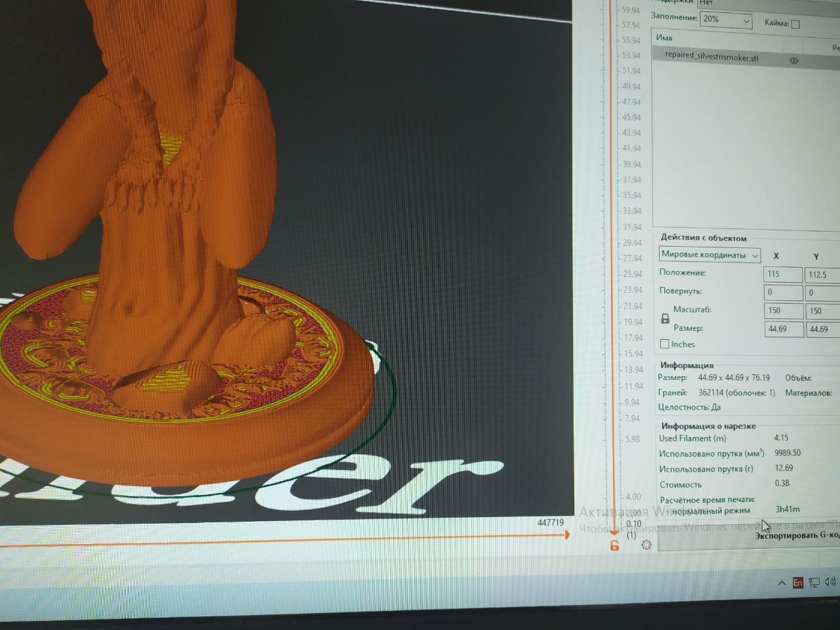
Task: Click the Размер X field 44.69
Action: tap(783, 329)
